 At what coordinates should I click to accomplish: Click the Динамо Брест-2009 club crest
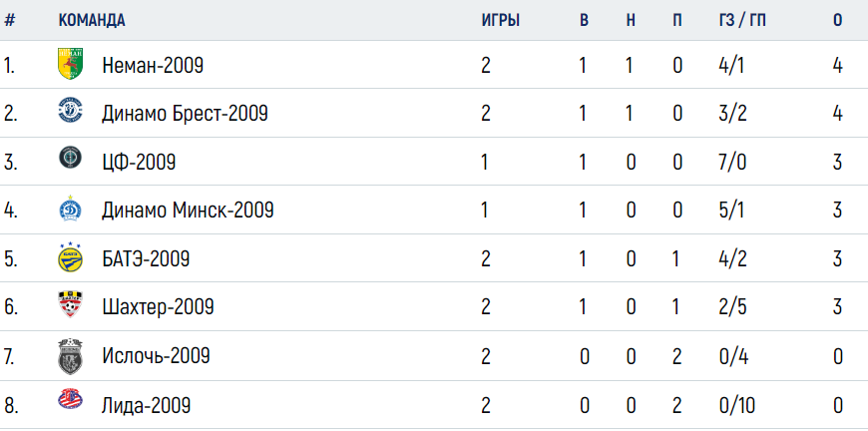click(70, 110)
